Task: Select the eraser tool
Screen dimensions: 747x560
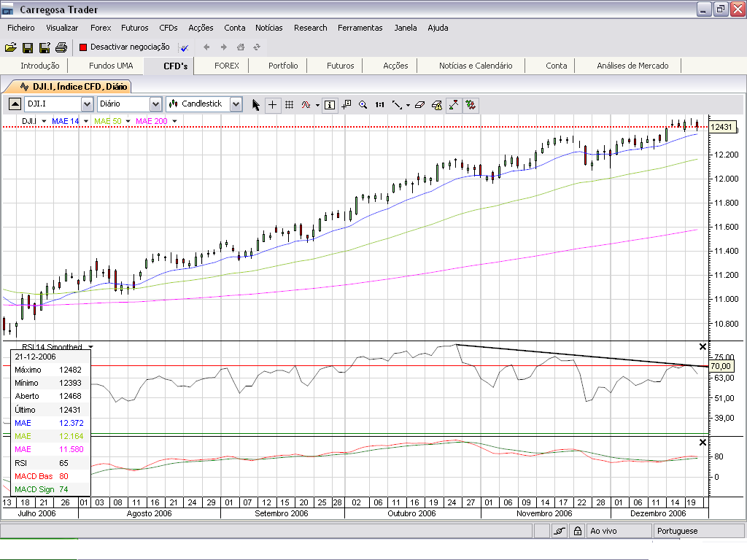Action: coord(419,104)
